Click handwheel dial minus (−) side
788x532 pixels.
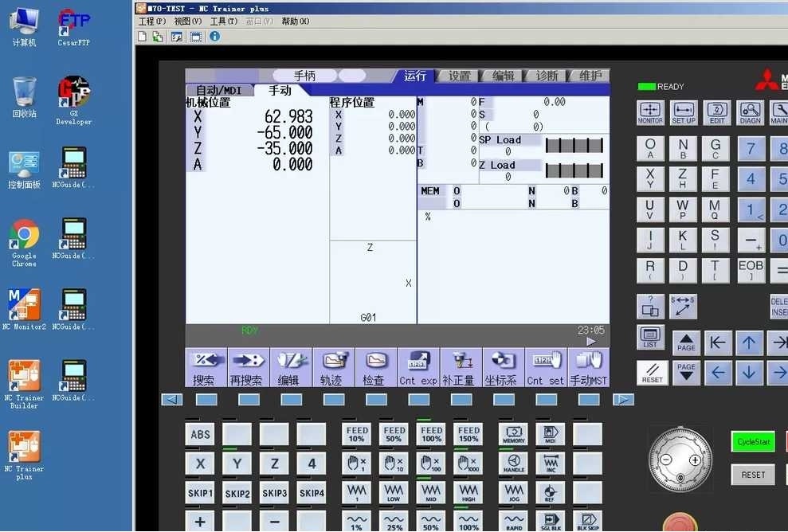pyautogui.click(x=666, y=460)
